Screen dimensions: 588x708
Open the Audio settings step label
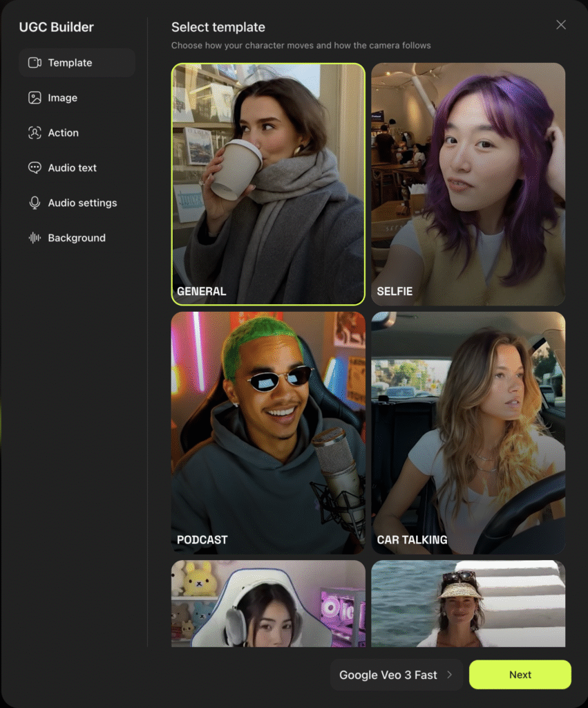83,203
